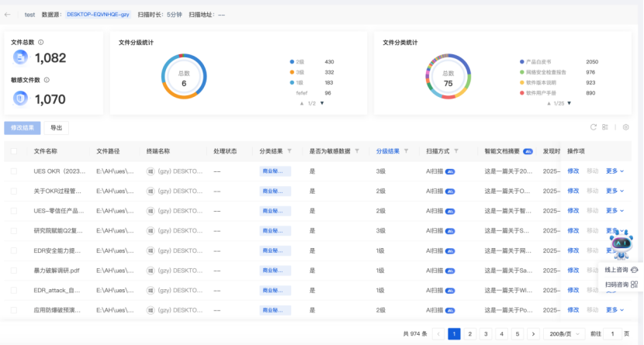Click 扫码咨询 QR code icon

point(634,284)
